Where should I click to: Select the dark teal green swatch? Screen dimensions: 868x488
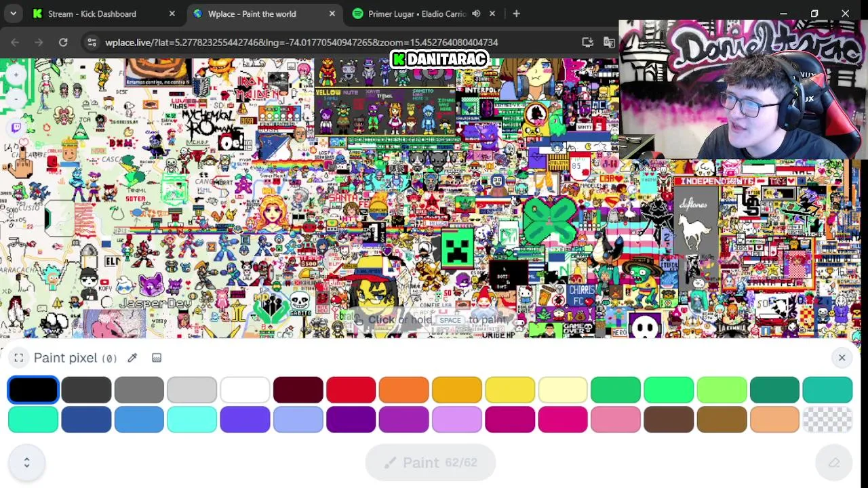[x=774, y=390]
